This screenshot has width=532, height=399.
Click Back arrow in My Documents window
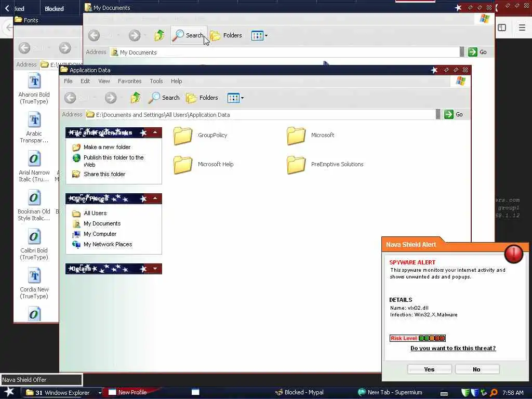tap(94, 35)
